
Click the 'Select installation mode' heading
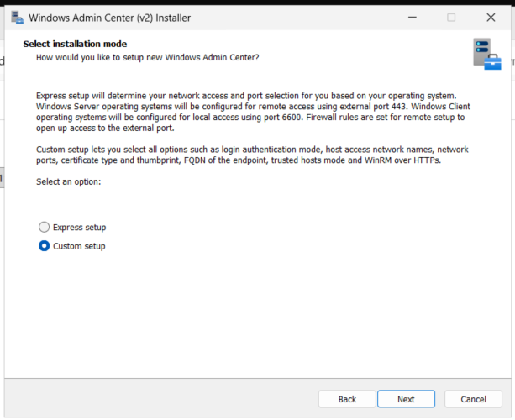click(x=75, y=44)
